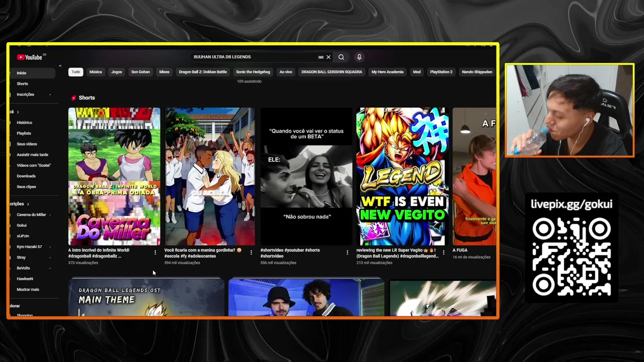
Task: Open the on-screen keyboard icon in search box
Action: click(x=321, y=57)
